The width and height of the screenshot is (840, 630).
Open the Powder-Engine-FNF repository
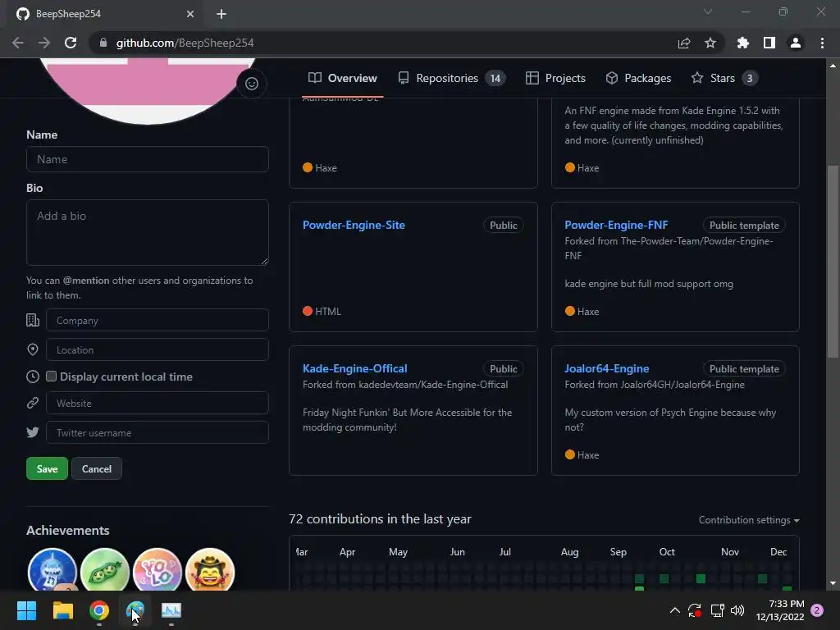point(616,225)
